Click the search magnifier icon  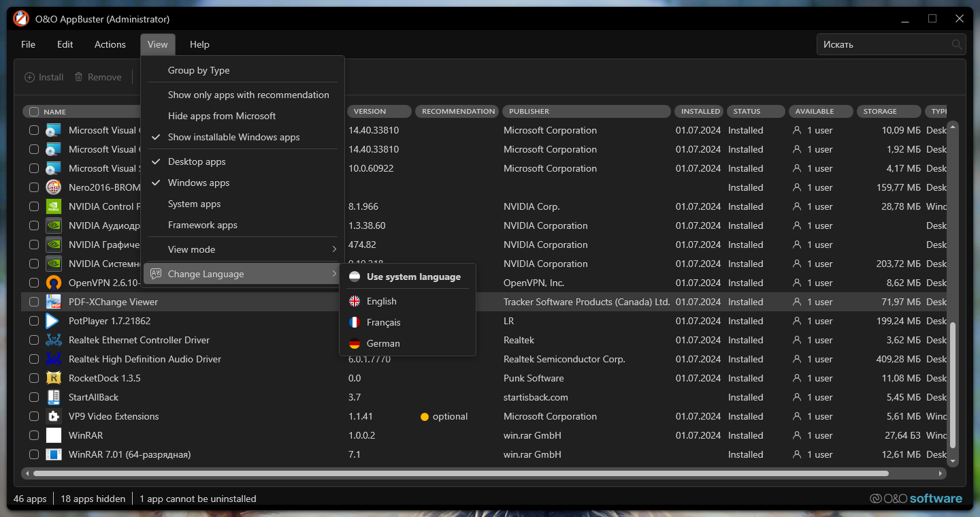point(957,45)
